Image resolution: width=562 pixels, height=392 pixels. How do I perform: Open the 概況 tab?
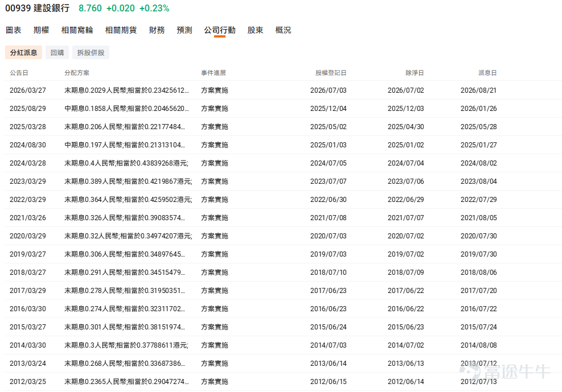click(x=283, y=30)
